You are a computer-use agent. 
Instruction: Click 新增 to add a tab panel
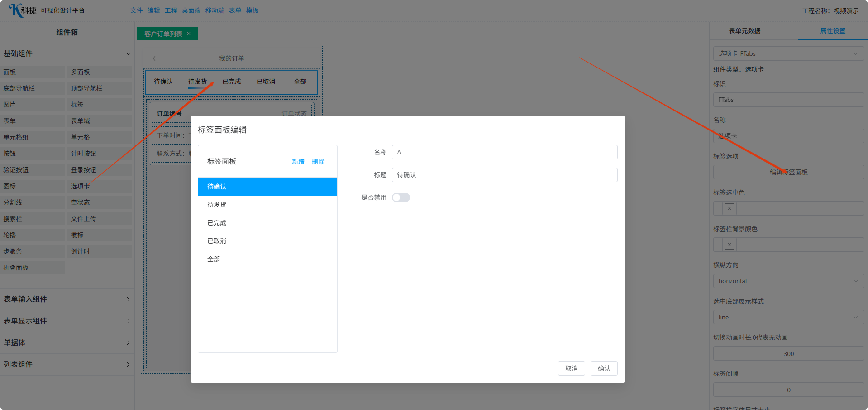tap(298, 162)
